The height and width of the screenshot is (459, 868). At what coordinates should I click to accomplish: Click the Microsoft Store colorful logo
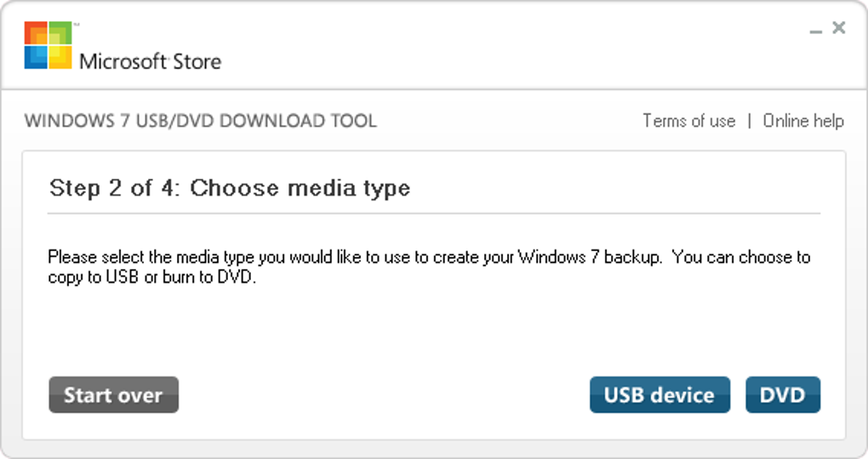[49, 45]
